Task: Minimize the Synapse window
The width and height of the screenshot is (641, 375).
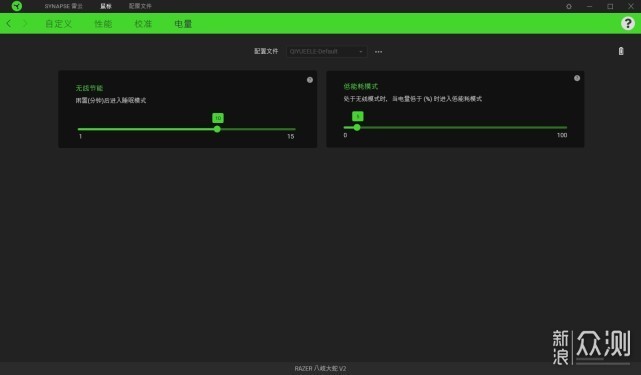Action: tap(589, 6)
